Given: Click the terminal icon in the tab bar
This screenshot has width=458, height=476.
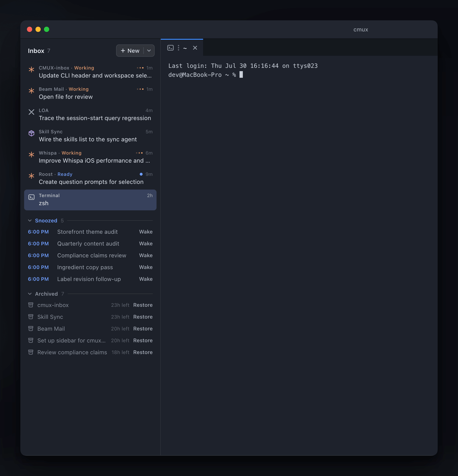Looking at the screenshot, I should pos(170,48).
